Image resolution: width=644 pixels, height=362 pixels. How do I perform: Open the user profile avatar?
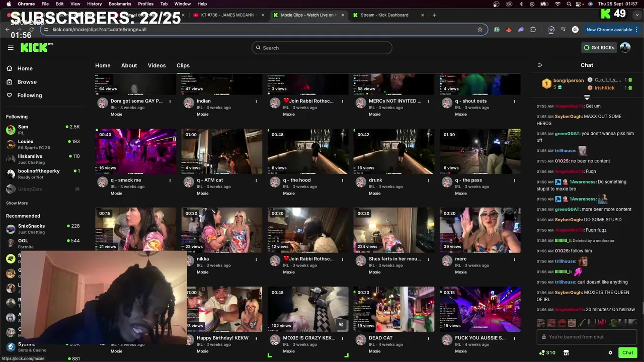pos(625,48)
